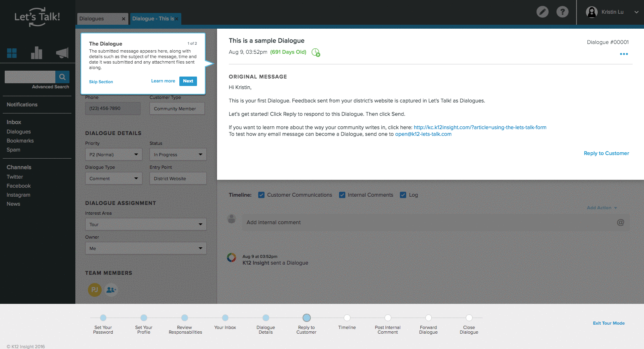Open the three-dots dialogue options menu

[x=624, y=54]
